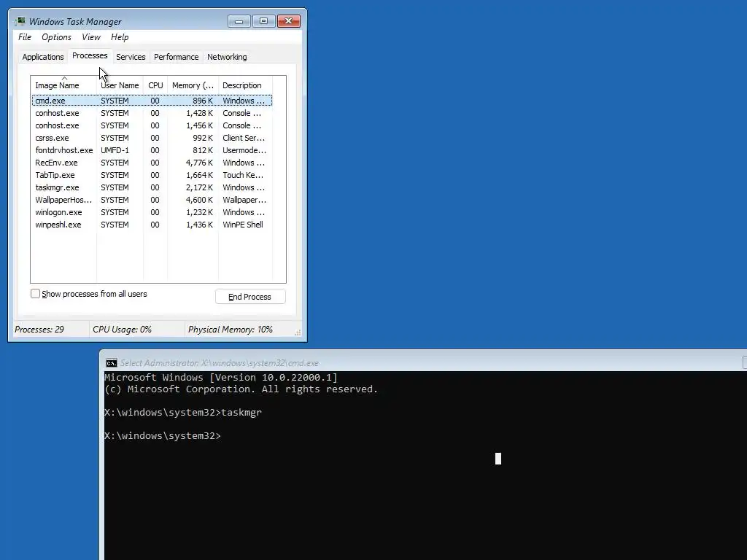Open the Help menu in Task Manager
Image resolution: width=747 pixels, height=560 pixels.
120,37
